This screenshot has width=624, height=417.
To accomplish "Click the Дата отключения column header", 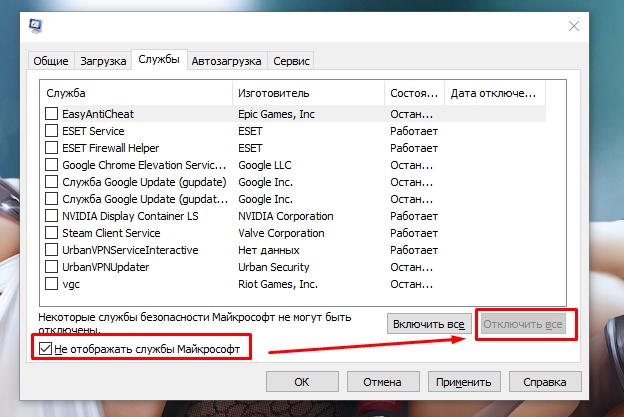I will 495,93.
